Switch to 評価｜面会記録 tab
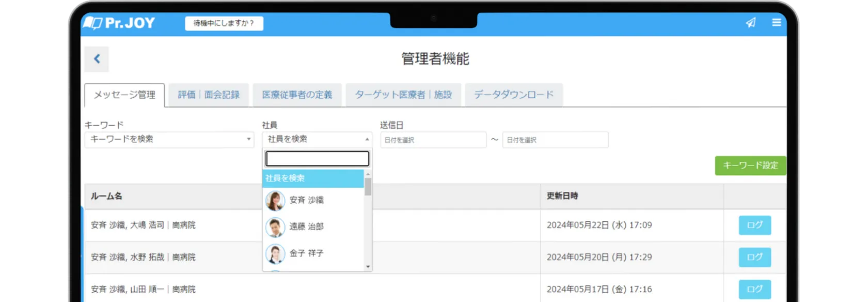Viewport: 868px width, 302px height. coord(209,95)
